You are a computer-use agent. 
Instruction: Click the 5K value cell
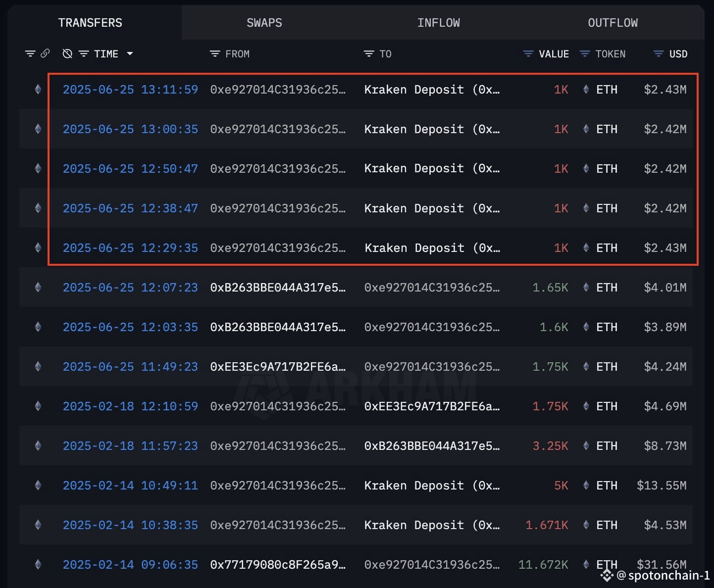(561, 486)
